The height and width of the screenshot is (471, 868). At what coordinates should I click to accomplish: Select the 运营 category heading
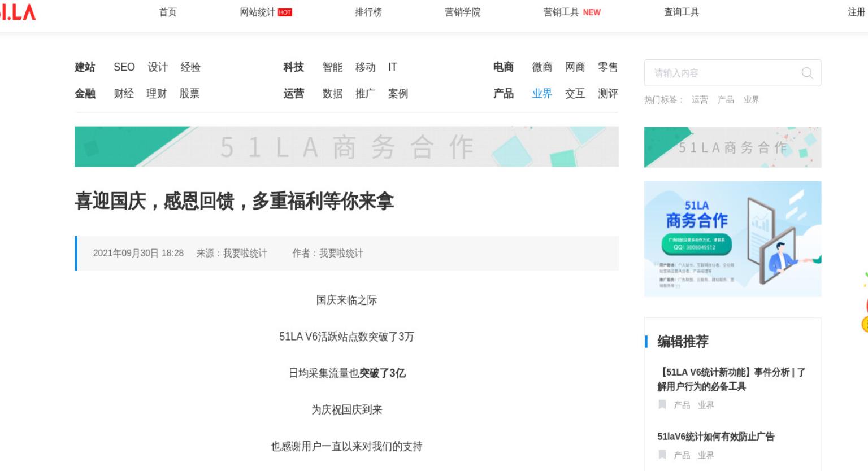[x=294, y=94]
